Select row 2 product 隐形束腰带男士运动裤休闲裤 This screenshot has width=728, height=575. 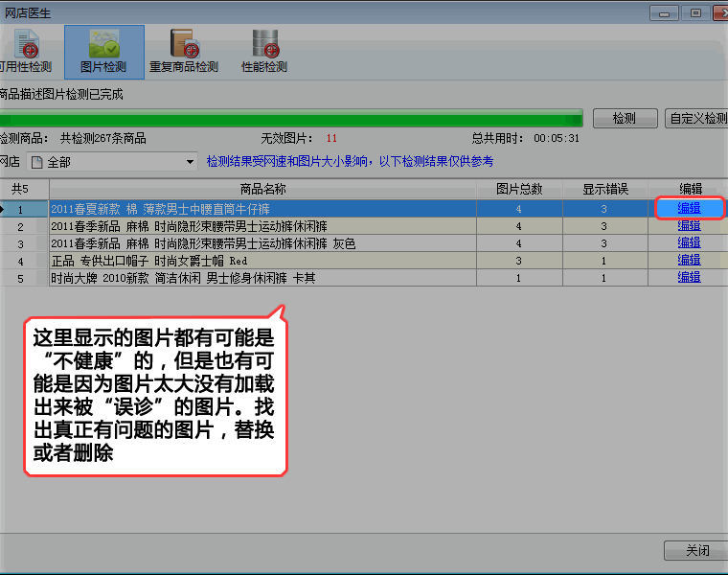(262, 226)
